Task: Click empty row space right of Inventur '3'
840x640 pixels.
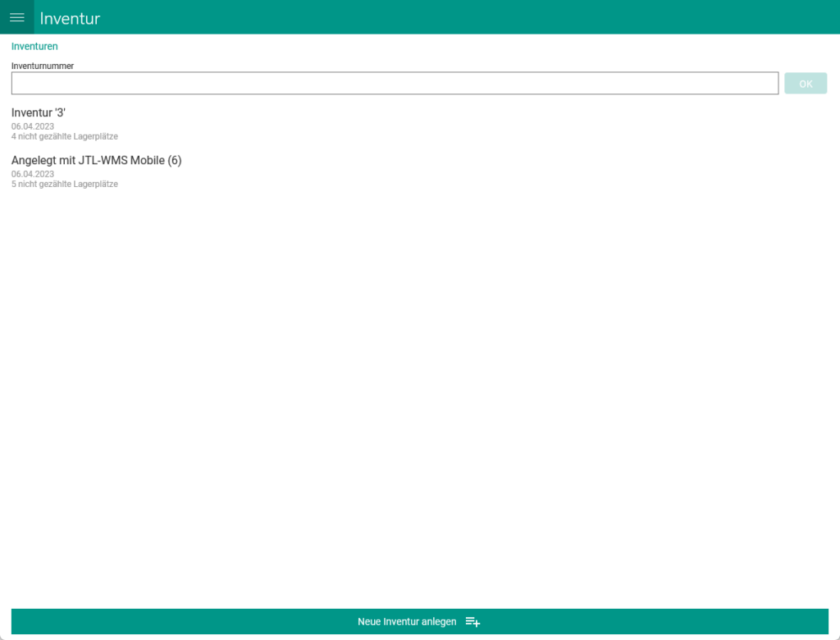Action: (492, 123)
